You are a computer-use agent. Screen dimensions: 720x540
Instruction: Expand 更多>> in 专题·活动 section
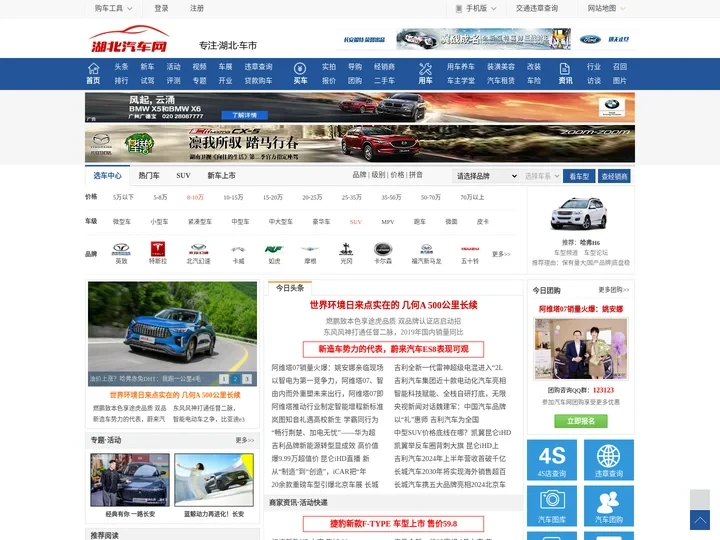coord(245,440)
